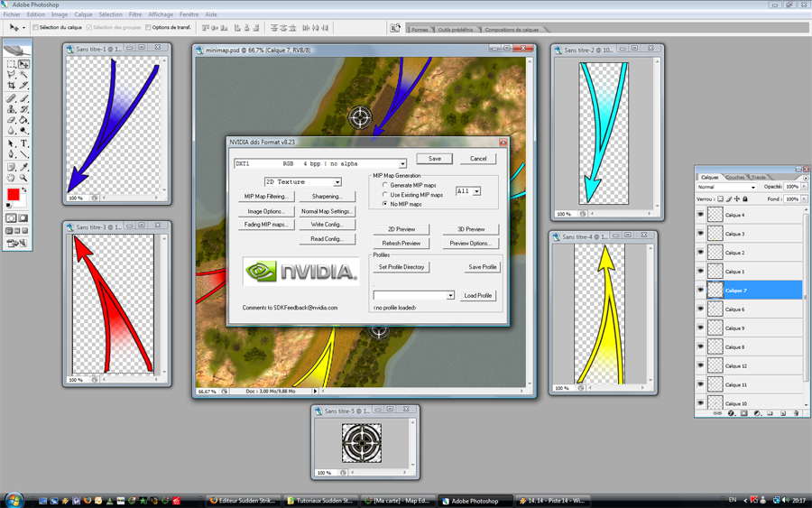Click Cancel in NVIDIA dds dialog
The width and height of the screenshot is (812, 508).
click(x=478, y=159)
